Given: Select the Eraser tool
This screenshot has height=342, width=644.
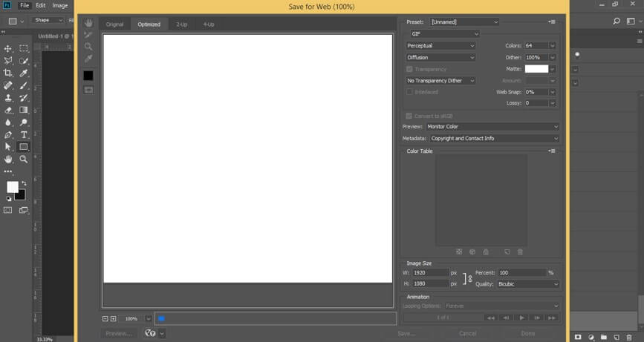Looking at the screenshot, I should (x=8, y=110).
